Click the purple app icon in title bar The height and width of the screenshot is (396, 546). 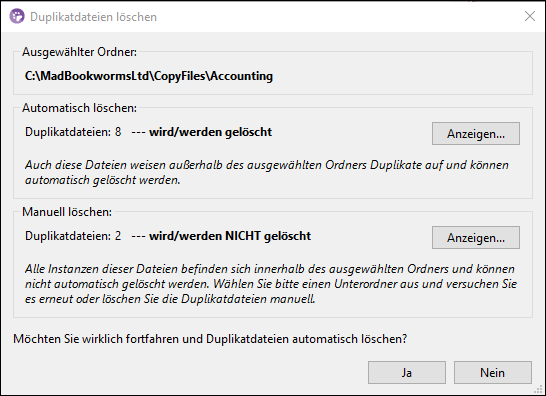(17, 16)
